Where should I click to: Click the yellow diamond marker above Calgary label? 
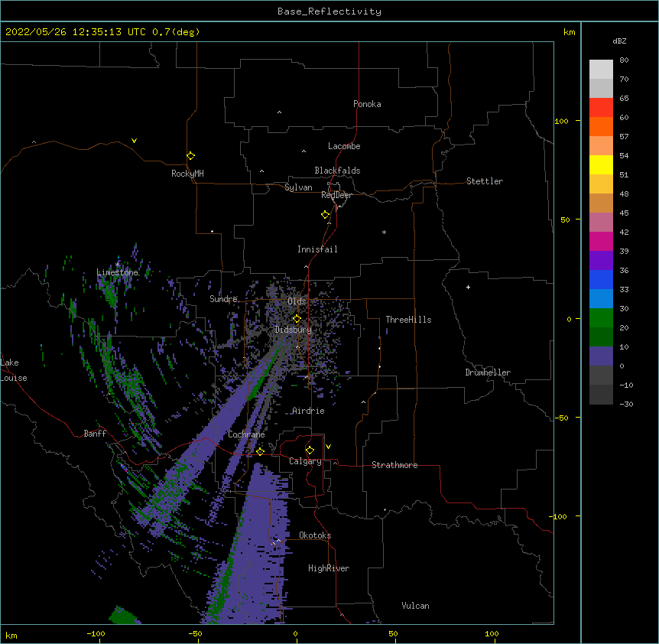310,450
